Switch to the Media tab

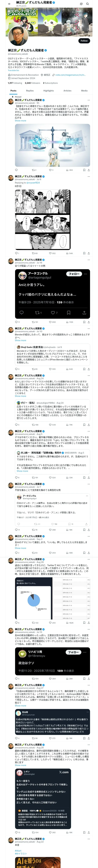click(x=84, y=91)
